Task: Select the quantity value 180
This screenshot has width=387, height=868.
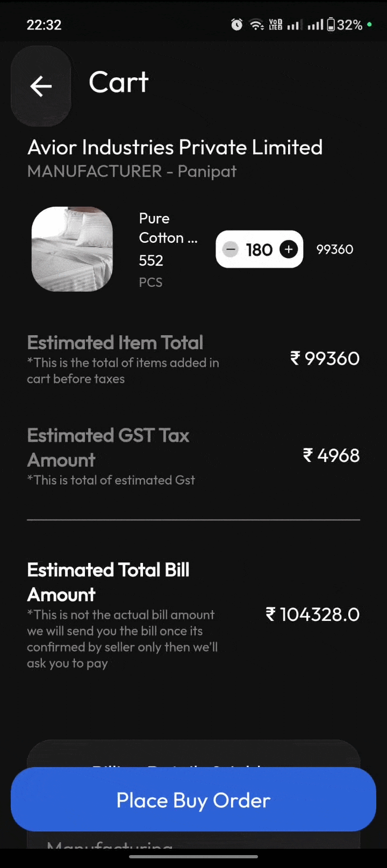Action: [259, 250]
